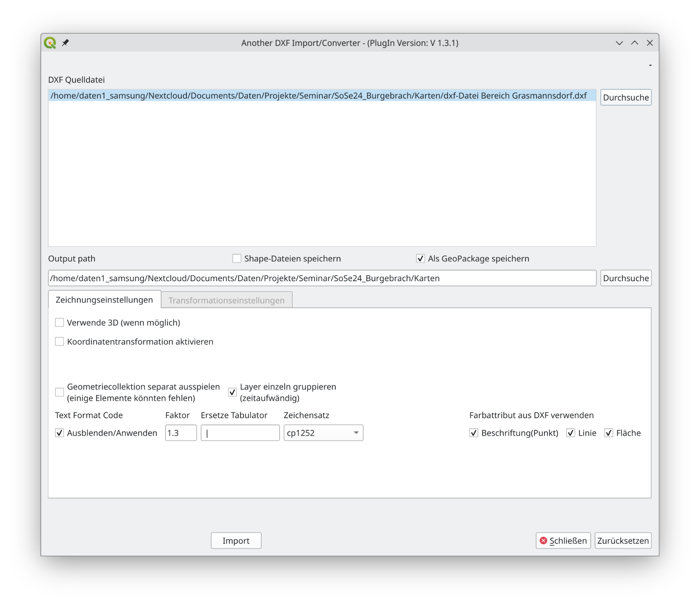Screen dimensions: 700x604
Task: Browse for DXF Quelldatei with Durchsuche
Action: [626, 97]
